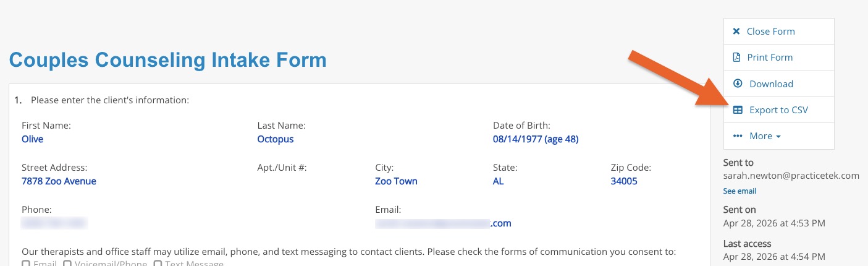The width and height of the screenshot is (868, 266).
Task: Click the city value Zoo Town
Action: [x=396, y=181]
